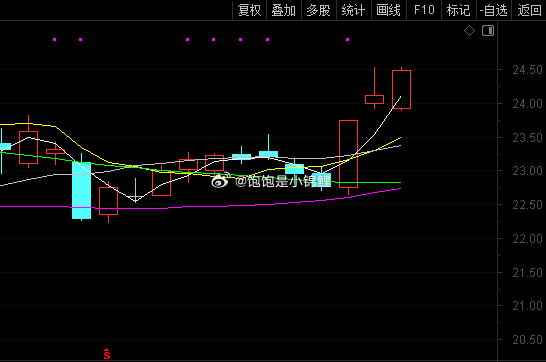Select the large cyan bearish candlestick

[81, 190]
